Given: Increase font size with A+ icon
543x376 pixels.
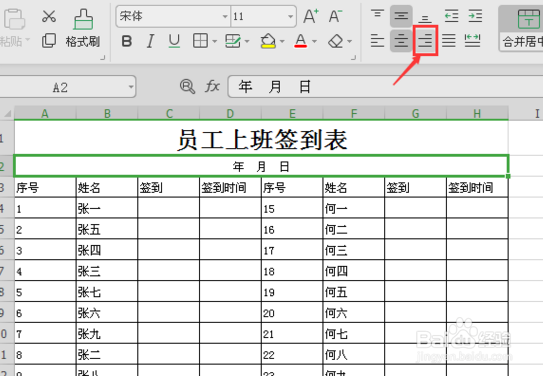Looking at the screenshot, I should [311, 16].
